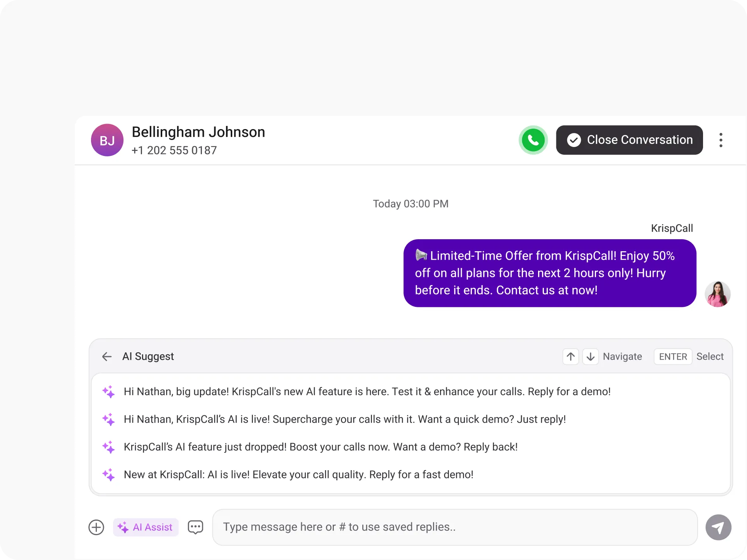Click the BJ contact avatar

107,140
